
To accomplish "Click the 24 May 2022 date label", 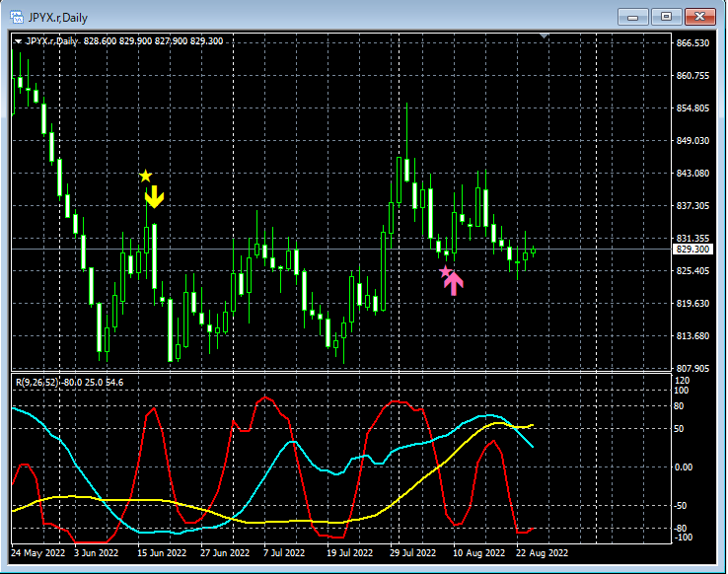I will click(x=38, y=552).
